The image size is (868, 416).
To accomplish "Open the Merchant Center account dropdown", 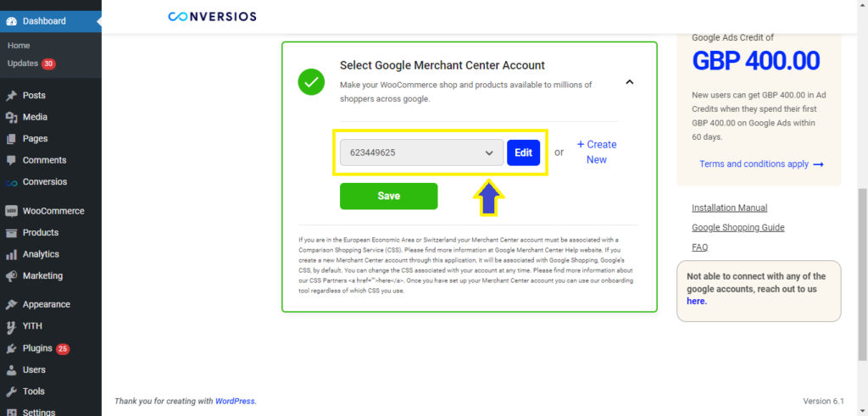I will [421, 153].
